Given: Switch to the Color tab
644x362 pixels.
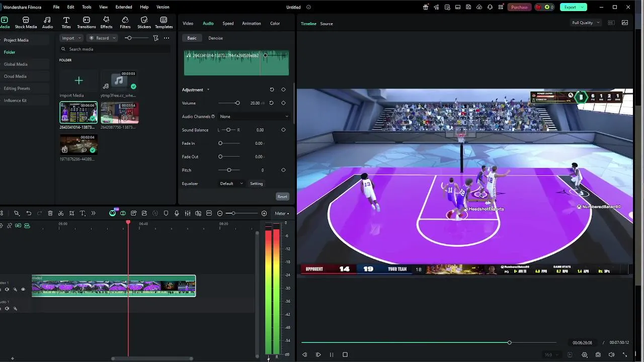Looking at the screenshot, I should 275,23.
